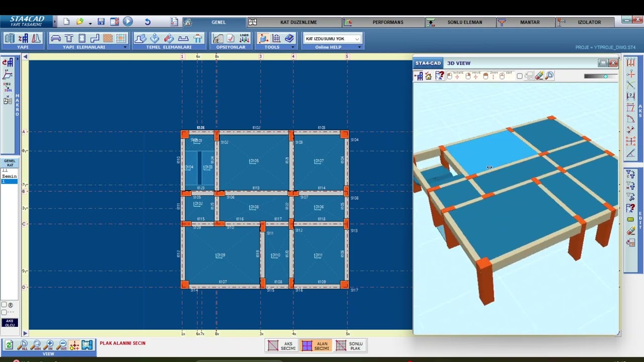Click the LOADS options icon
The width and height of the screenshot is (644, 362).
[244, 38]
